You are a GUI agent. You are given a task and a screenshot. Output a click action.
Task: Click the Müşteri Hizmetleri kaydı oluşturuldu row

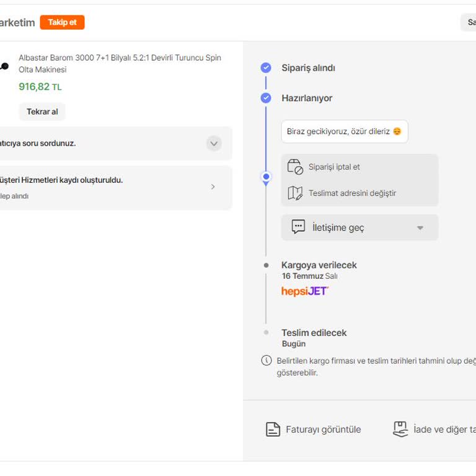coord(115,188)
